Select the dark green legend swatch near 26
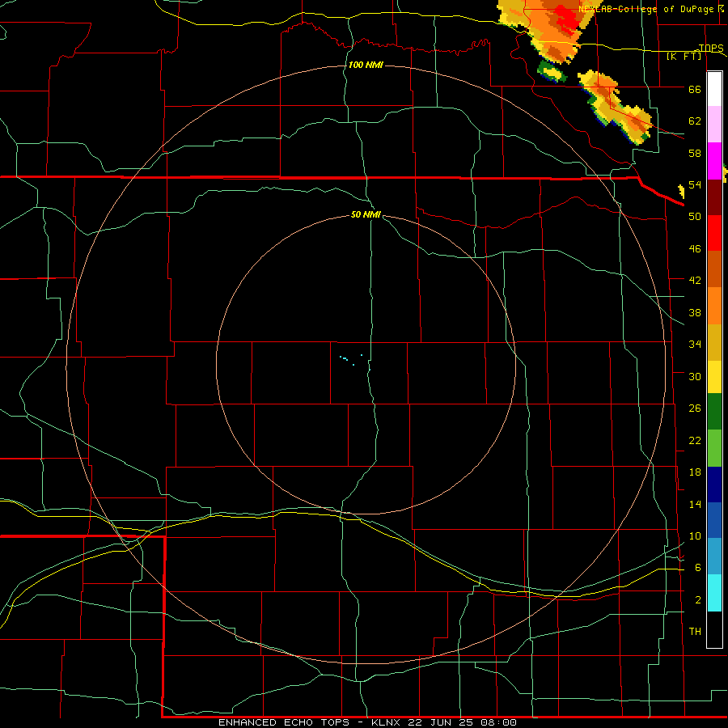The height and width of the screenshot is (728, 728). [714, 412]
